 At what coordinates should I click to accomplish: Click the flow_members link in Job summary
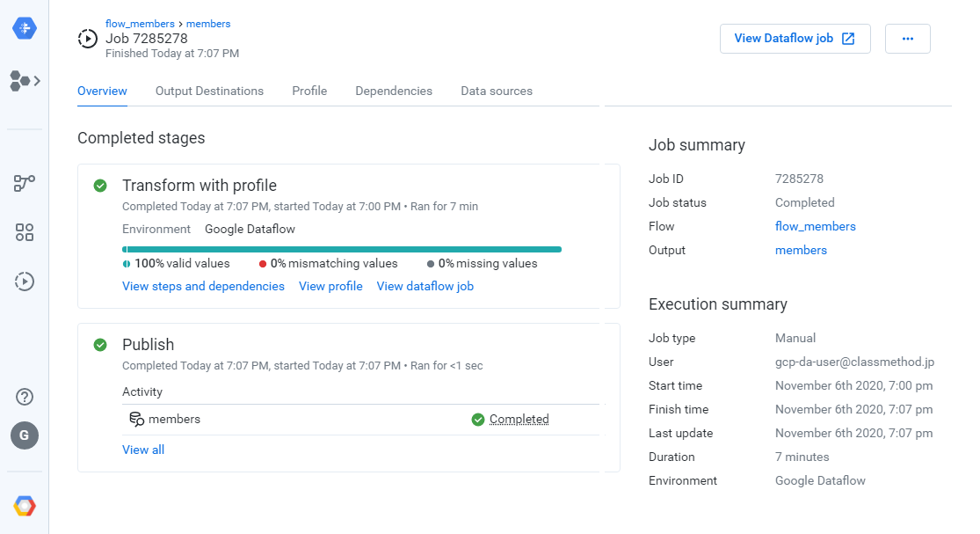[815, 226]
